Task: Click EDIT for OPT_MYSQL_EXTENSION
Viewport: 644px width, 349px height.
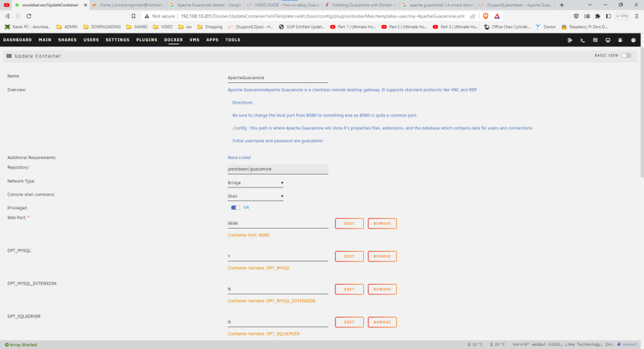Action: point(349,289)
